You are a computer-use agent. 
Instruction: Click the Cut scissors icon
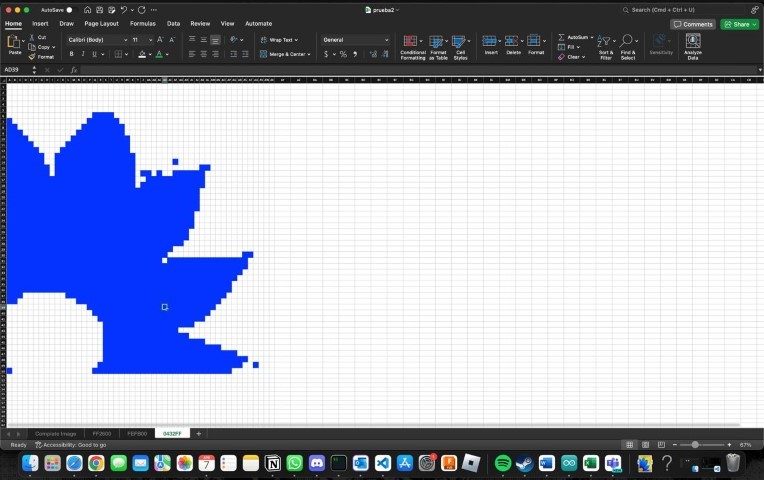pyautogui.click(x=32, y=37)
